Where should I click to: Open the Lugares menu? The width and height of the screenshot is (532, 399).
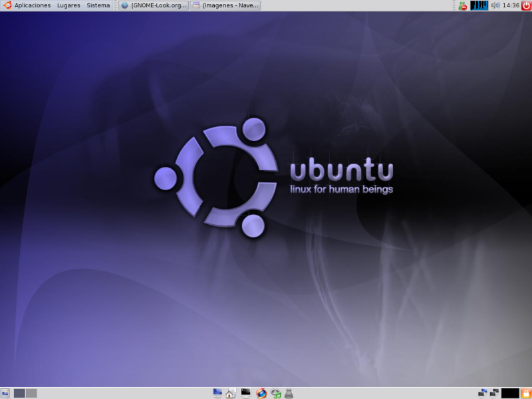68,5
